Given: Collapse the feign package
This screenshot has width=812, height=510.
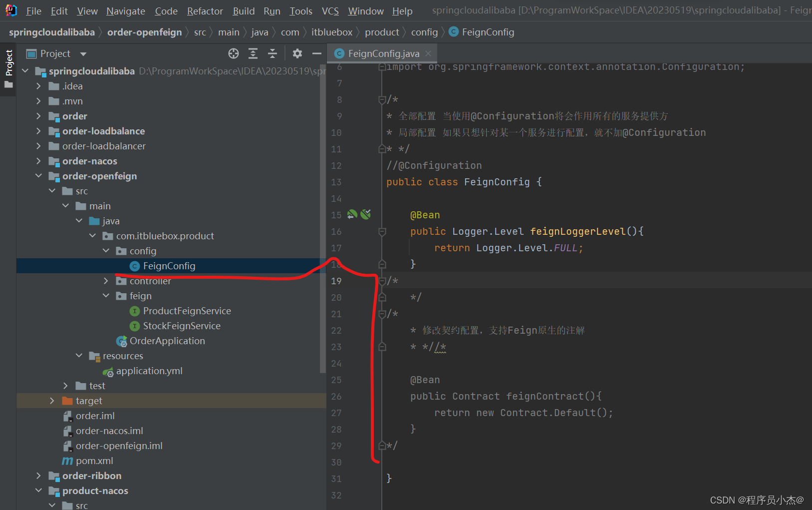Looking at the screenshot, I should [x=106, y=296].
